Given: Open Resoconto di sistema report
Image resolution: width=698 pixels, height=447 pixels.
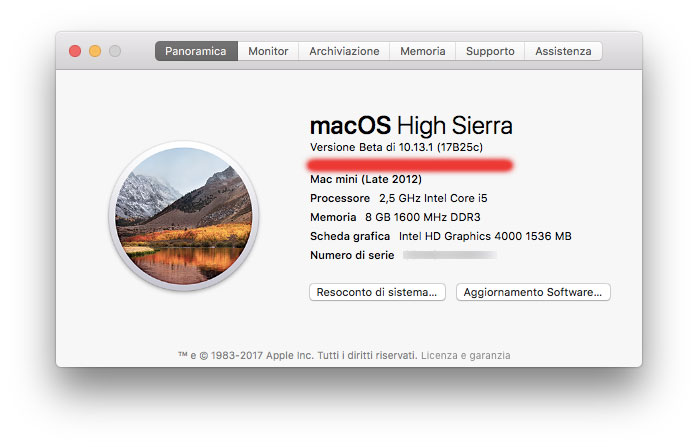Looking at the screenshot, I should click(x=377, y=292).
